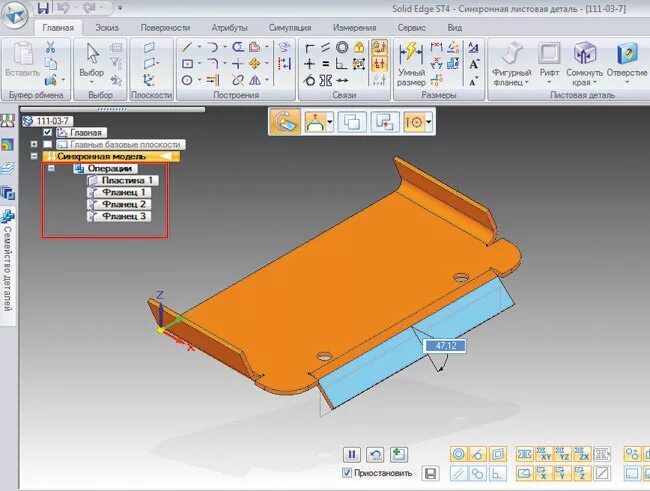This screenshot has width=650, height=491.
Task: Open the quick access toolbar customize dropdown
Action: 120,7
